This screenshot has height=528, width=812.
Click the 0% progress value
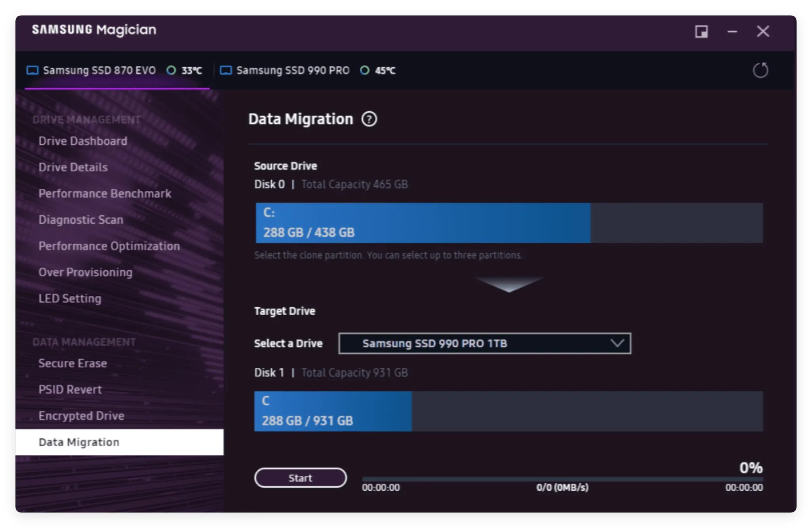point(751,468)
